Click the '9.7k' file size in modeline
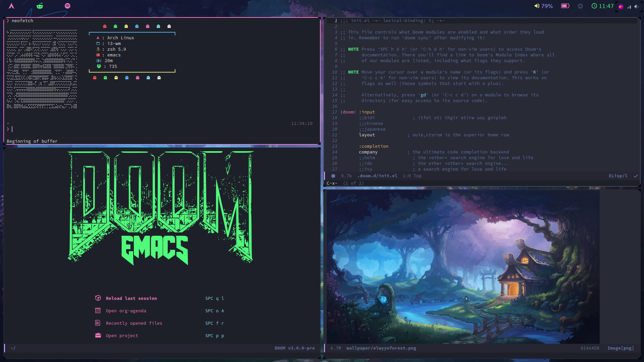644x362 pixels. point(346,176)
